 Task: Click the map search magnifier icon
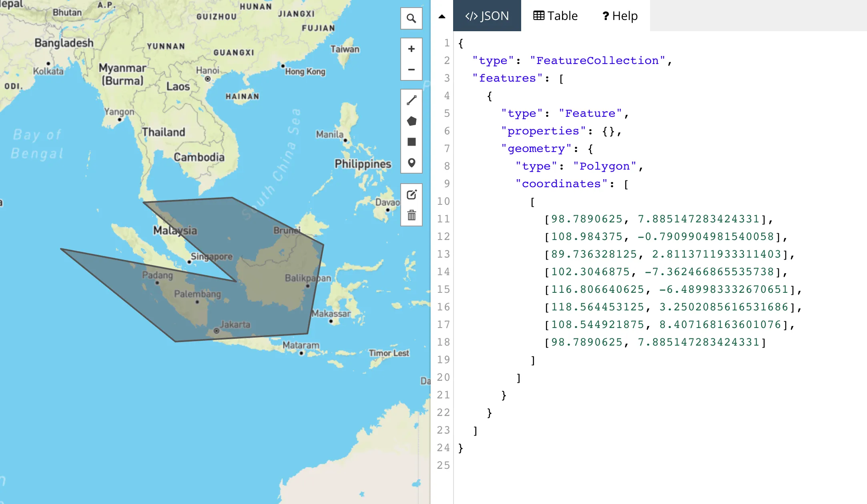(411, 18)
